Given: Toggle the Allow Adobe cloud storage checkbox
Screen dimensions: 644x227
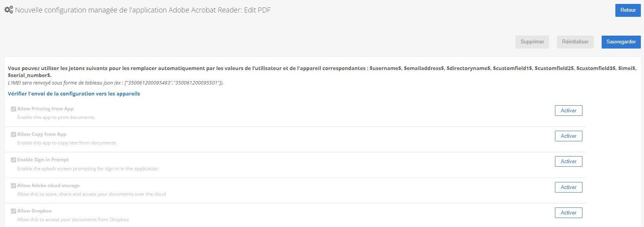Looking at the screenshot, I should 13,186.
